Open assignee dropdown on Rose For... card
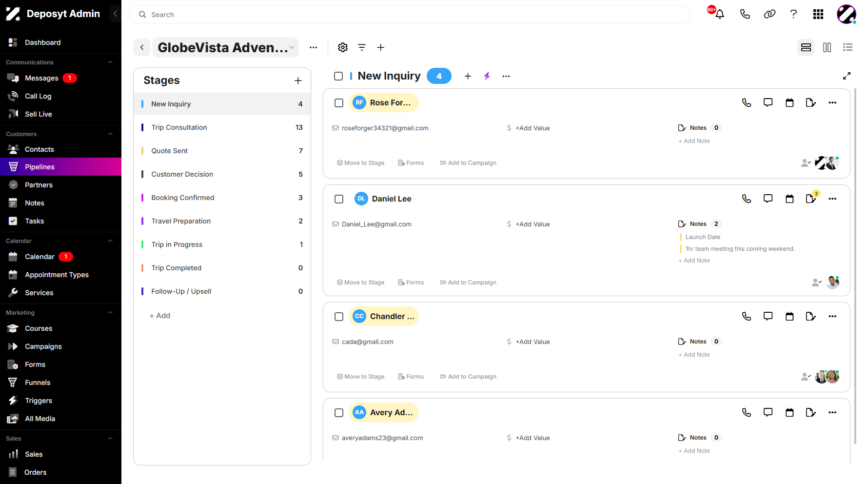This screenshot has height=484, width=868. [806, 163]
